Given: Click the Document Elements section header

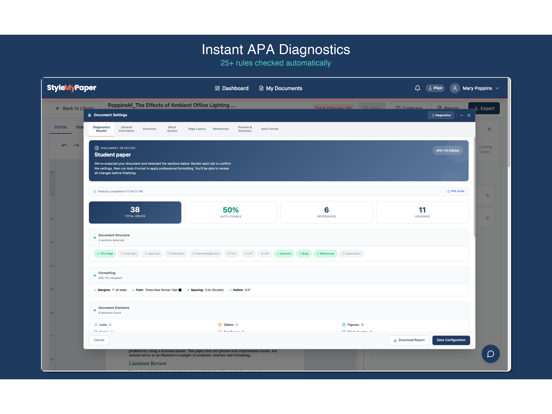Looking at the screenshot, I should pos(278,310).
